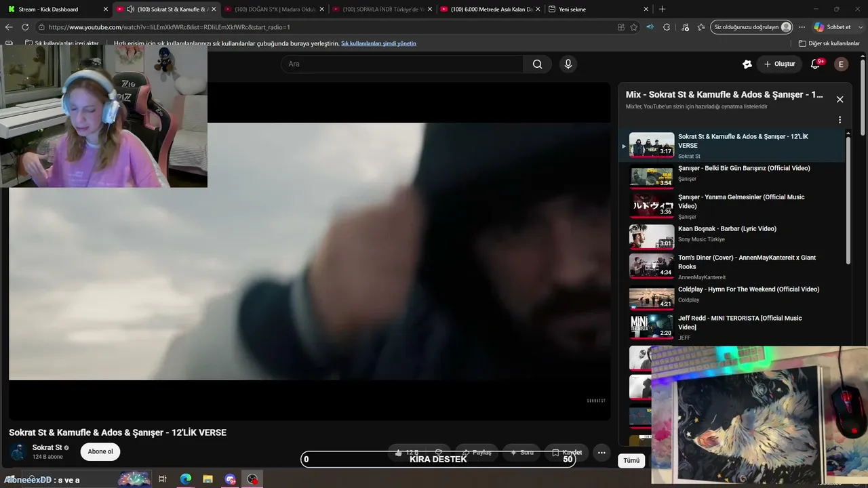Close the 'Yeni sekme' tab
868x488 pixels.
tap(646, 9)
